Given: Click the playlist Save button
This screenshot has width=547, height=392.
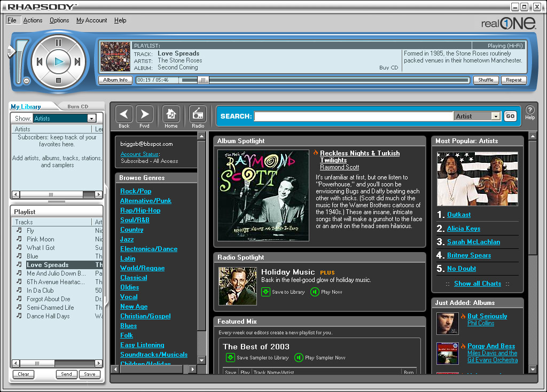Looking at the screenshot, I should pyautogui.click(x=90, y=374).
